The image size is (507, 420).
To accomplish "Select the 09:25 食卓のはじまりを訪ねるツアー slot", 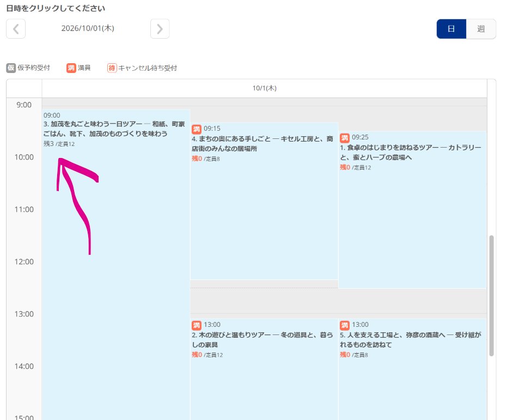I will (412, 210).
